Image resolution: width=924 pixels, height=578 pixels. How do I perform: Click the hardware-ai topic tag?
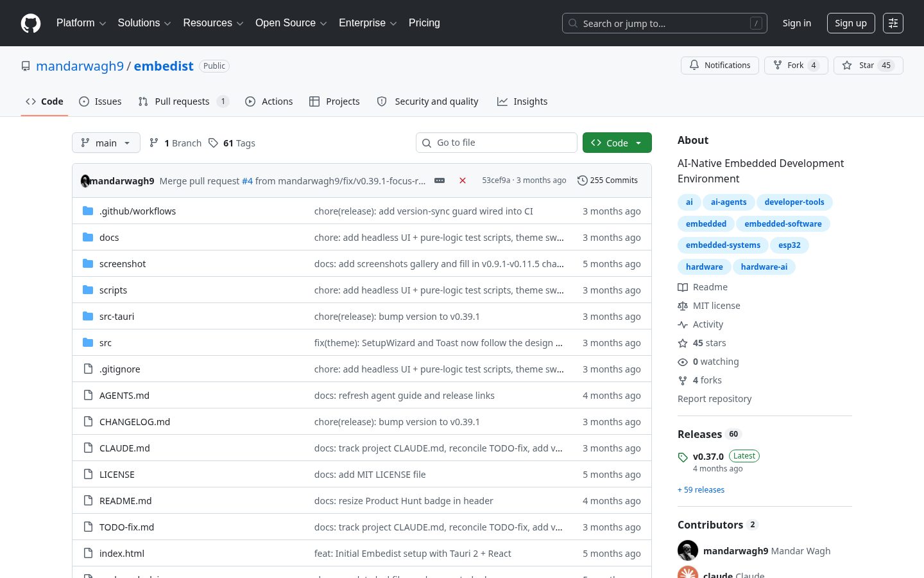(764, 267)
